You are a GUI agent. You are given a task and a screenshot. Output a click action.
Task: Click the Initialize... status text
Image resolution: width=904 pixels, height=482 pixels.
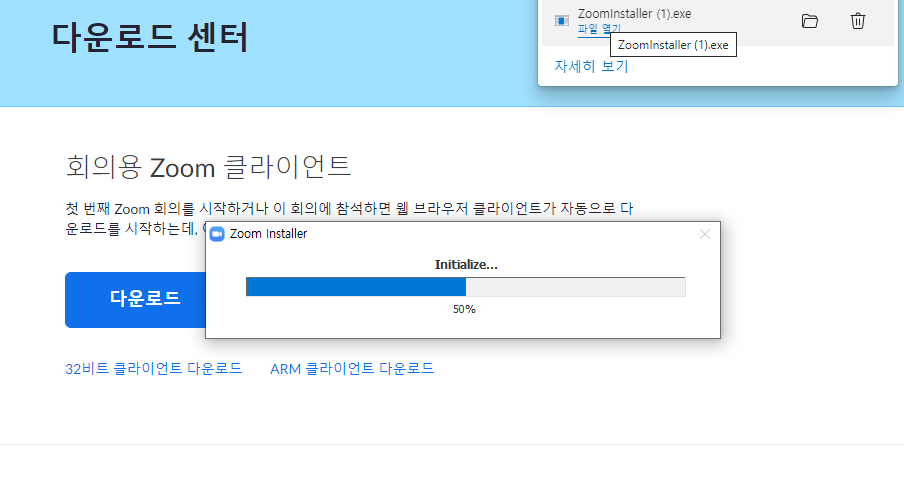click(466, 265)
